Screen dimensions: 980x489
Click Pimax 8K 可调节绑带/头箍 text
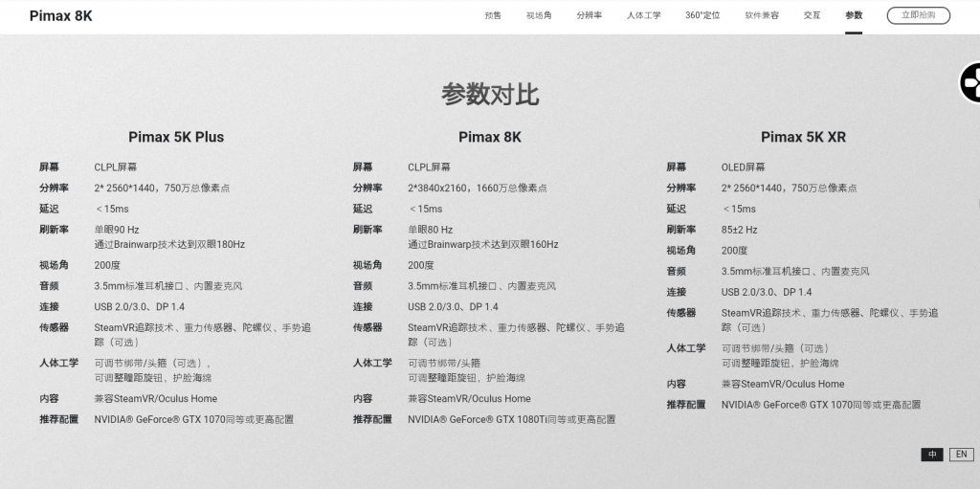tap(444, 364)
